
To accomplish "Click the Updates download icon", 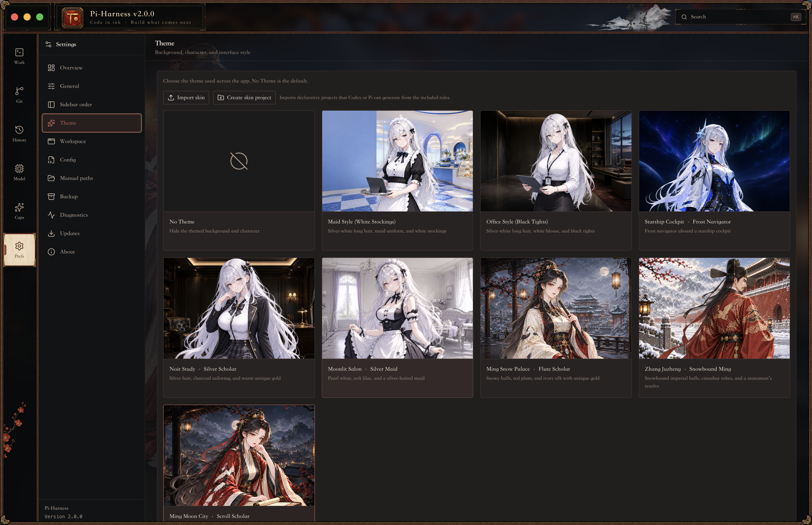I will (x=51, y=233).
